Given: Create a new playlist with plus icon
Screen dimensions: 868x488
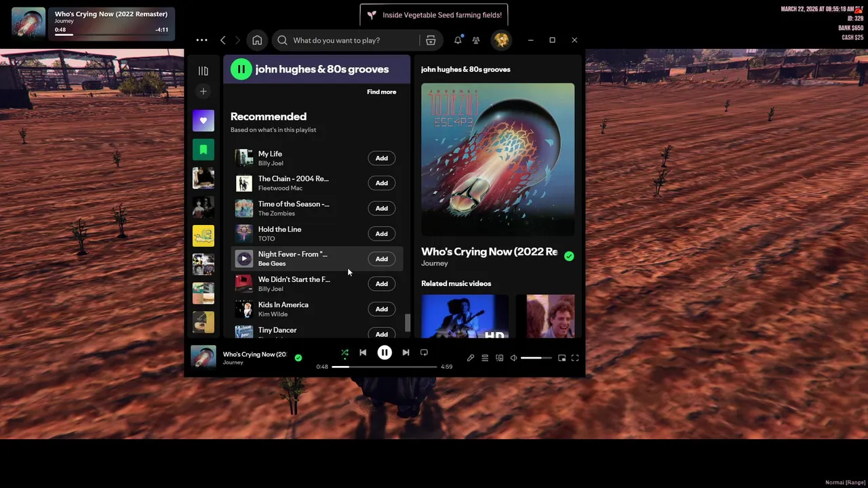Looking at the screenshot, I should (203, 91).
